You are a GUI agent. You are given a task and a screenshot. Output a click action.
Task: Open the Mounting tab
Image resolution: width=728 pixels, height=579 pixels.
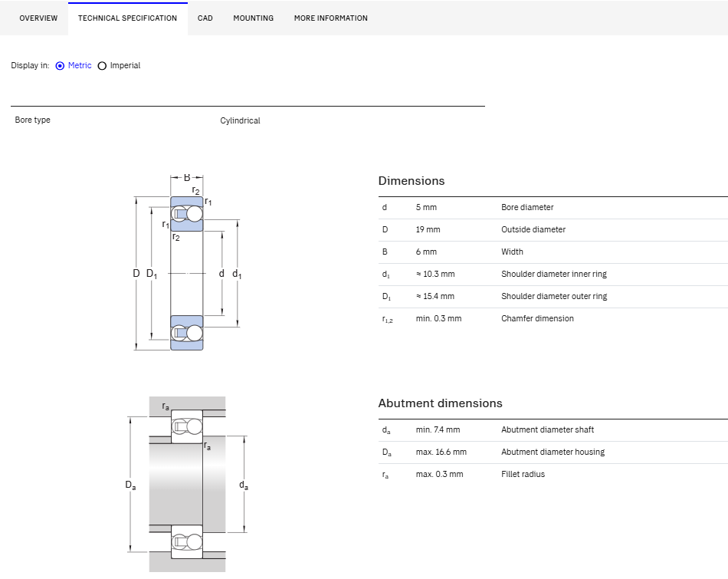coord(254,18)
